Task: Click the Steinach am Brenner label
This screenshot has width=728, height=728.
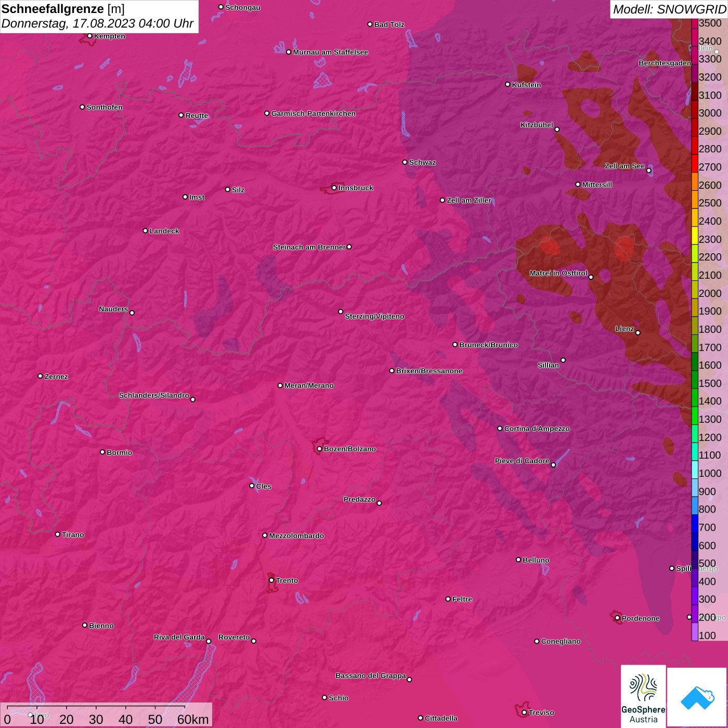Action: click(x=309, y=247)
